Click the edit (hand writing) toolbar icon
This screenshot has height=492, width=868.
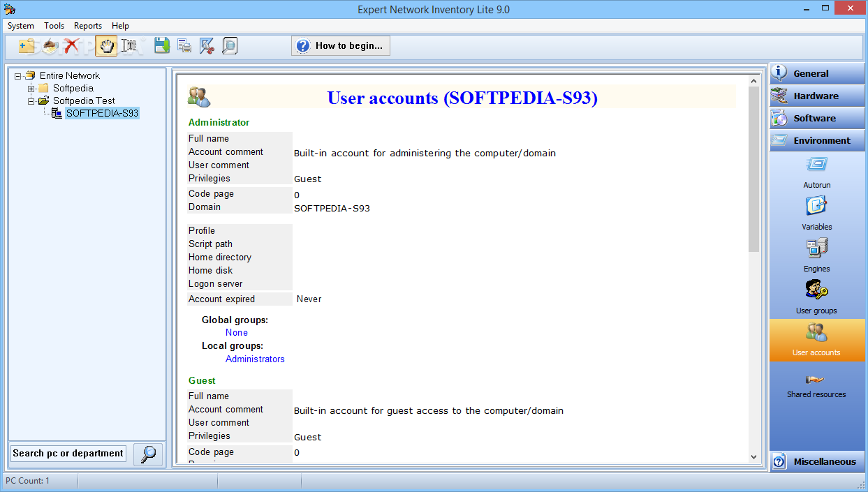tap(50, 46)
